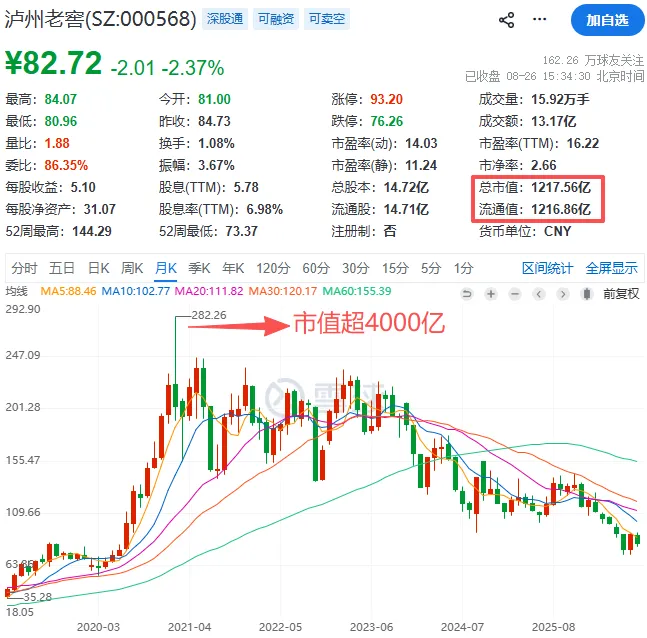Screen dimensions: 647x638
Task: Switch to the 分时 chart tab
Action: [x=24, y=268]
